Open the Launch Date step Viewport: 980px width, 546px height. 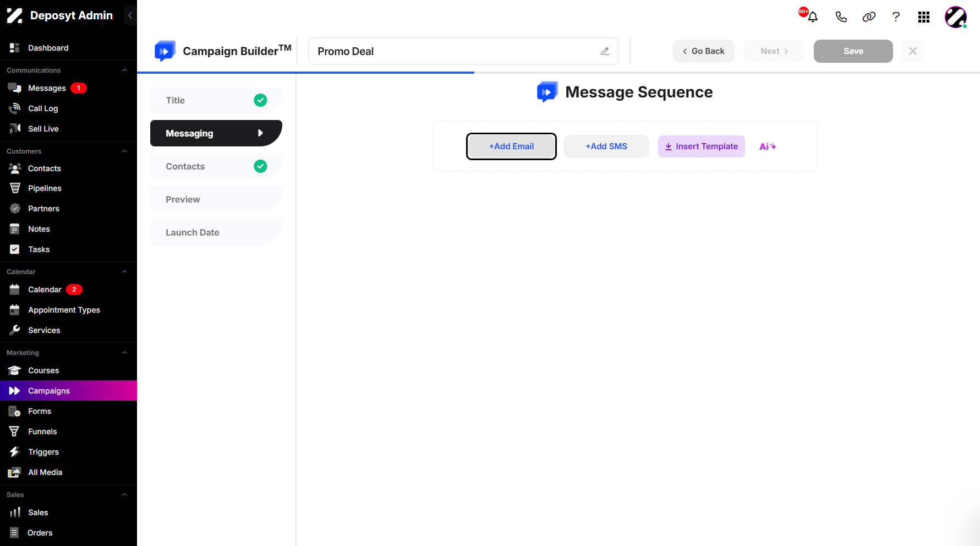[x=216, y=232]
